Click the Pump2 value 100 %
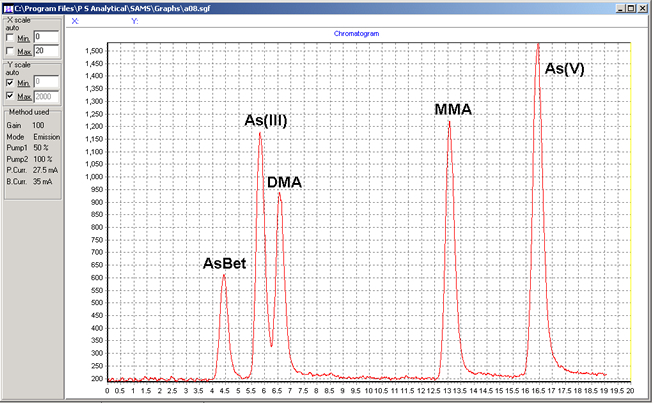655x403 pixels. coord(43,159)
